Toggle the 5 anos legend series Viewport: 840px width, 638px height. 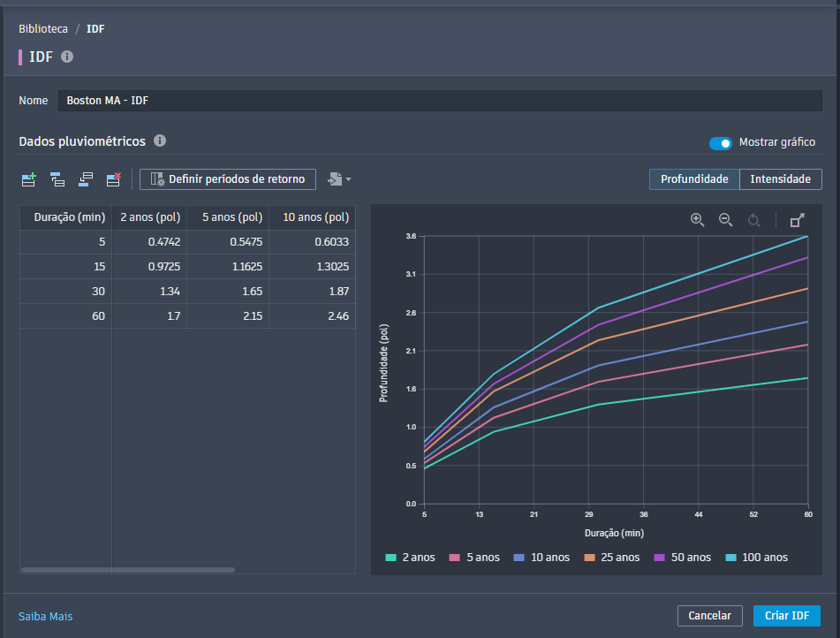click(474, 558)
